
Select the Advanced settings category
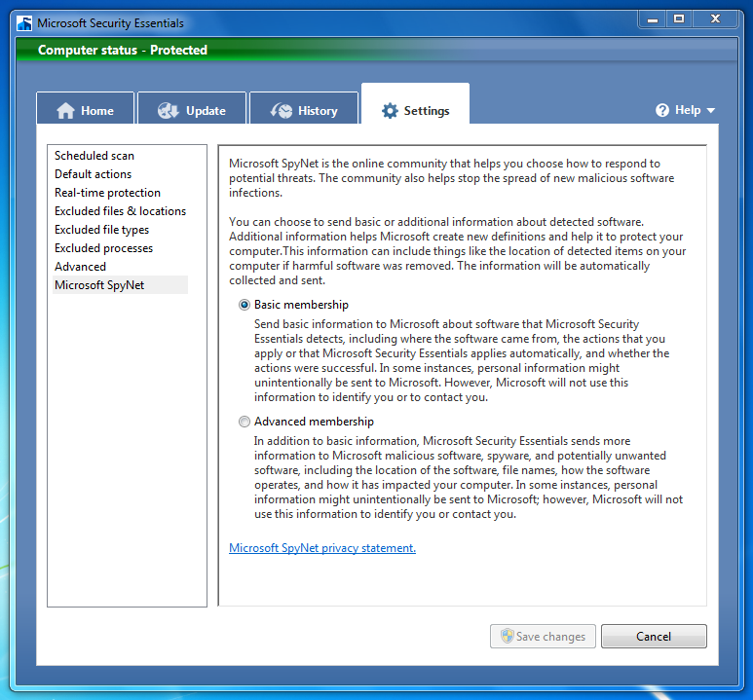(80, 267)
